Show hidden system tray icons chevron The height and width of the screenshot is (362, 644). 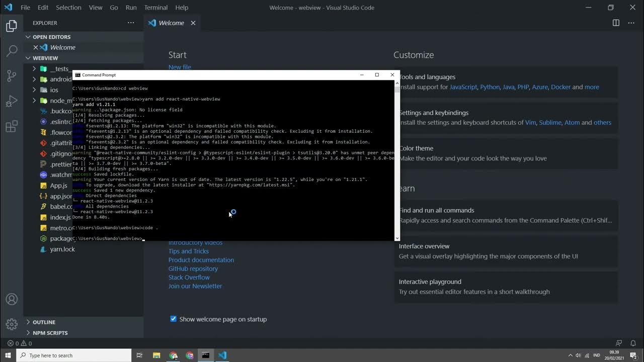(x=570, y=355)
